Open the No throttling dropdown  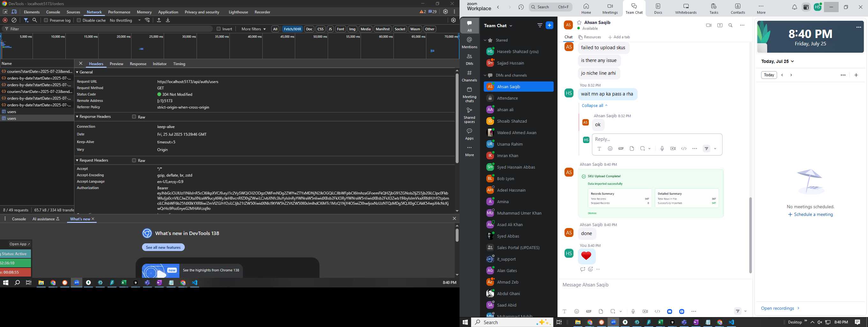(125, 20)
